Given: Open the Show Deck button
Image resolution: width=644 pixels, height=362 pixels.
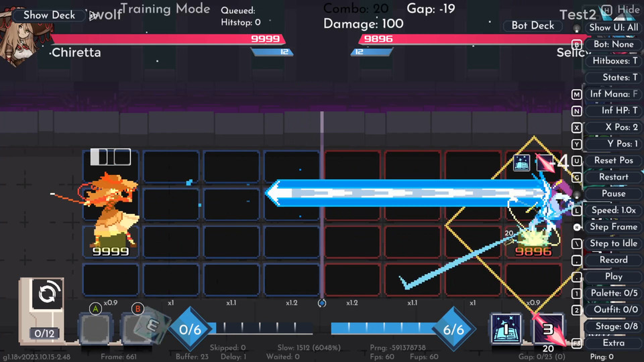Looking at the screenshot, I should 49,15.
